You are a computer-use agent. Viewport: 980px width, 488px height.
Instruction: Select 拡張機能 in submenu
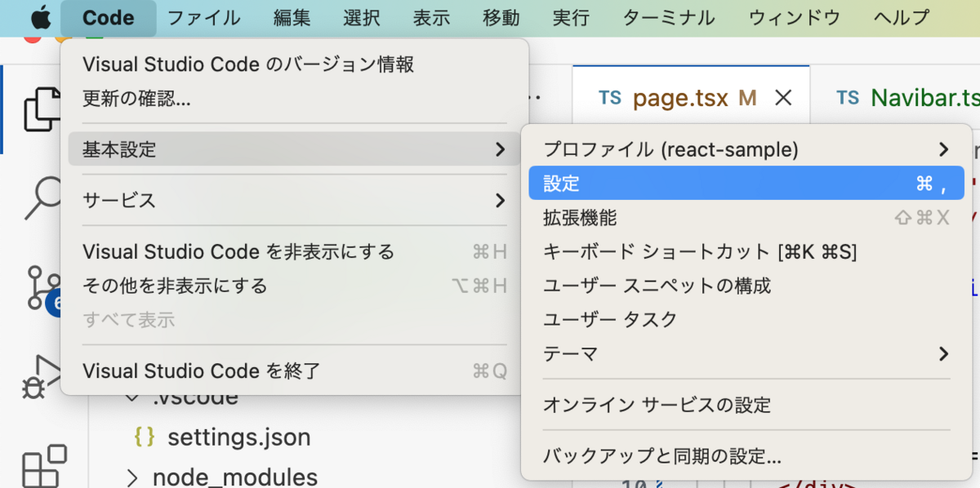746,218
